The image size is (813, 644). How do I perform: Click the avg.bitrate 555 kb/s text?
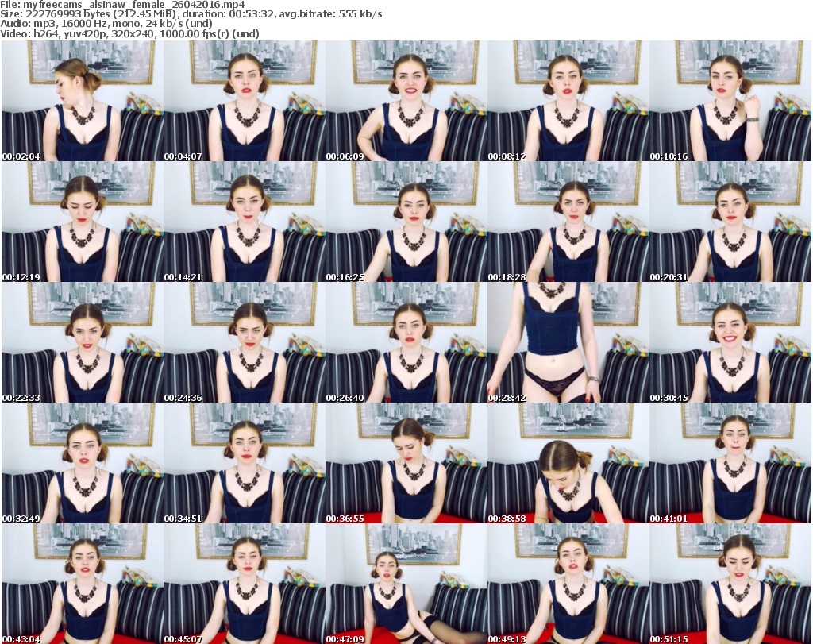coord(331,14)
